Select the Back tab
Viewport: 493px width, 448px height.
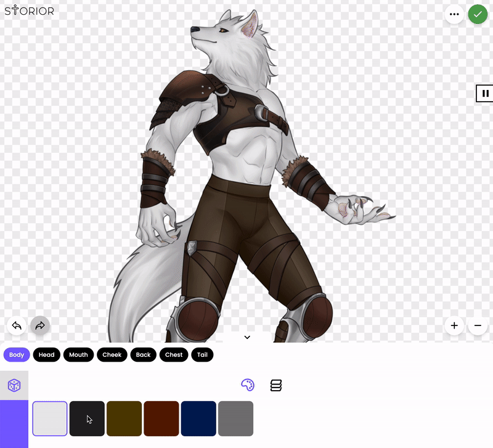144,354
